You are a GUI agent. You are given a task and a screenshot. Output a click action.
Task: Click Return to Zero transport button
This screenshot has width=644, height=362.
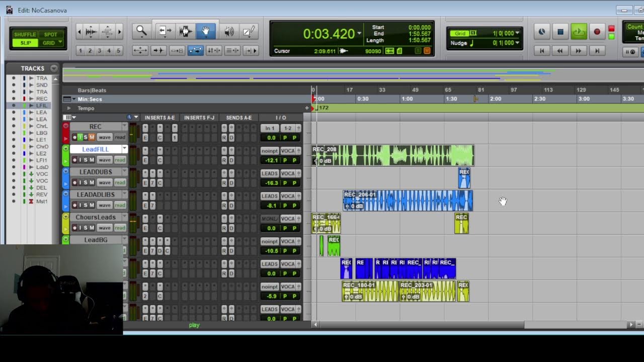pos(542,51)
